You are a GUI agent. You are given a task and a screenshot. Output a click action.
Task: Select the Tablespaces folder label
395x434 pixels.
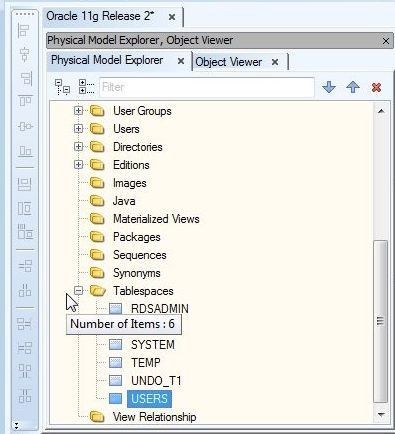[143, 291]
